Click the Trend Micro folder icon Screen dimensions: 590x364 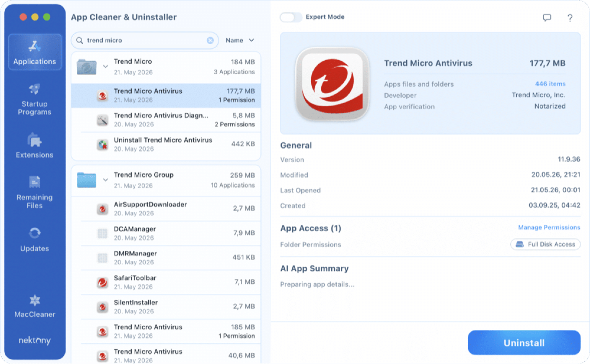(x=87, y=67)
